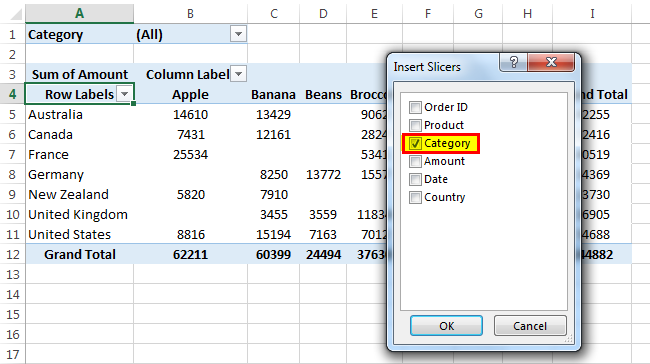Select column G header
Image resolution: width=650 pixels, height=364 pixels.
pyautogui.click(x=478, y=14)
